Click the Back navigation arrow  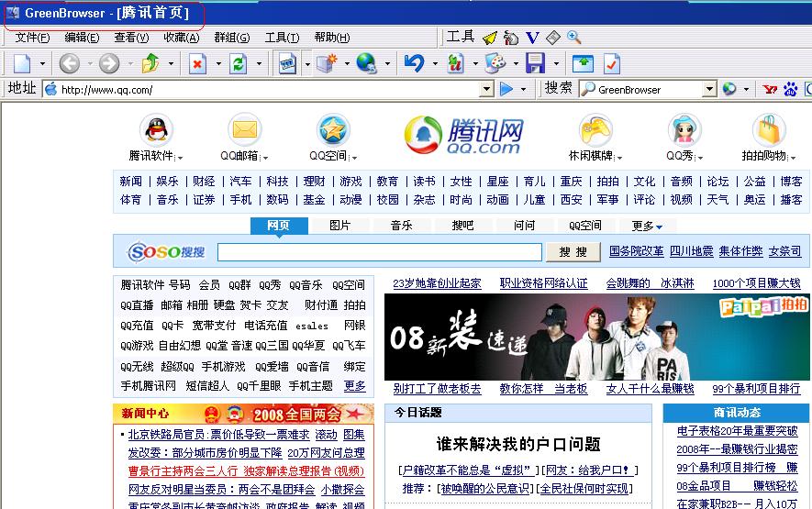(70, 63)
